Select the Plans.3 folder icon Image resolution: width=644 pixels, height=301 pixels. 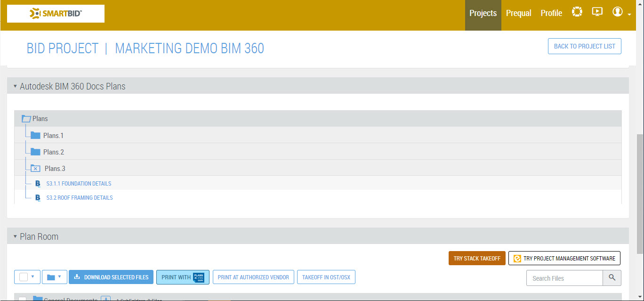tap(35, 168)
